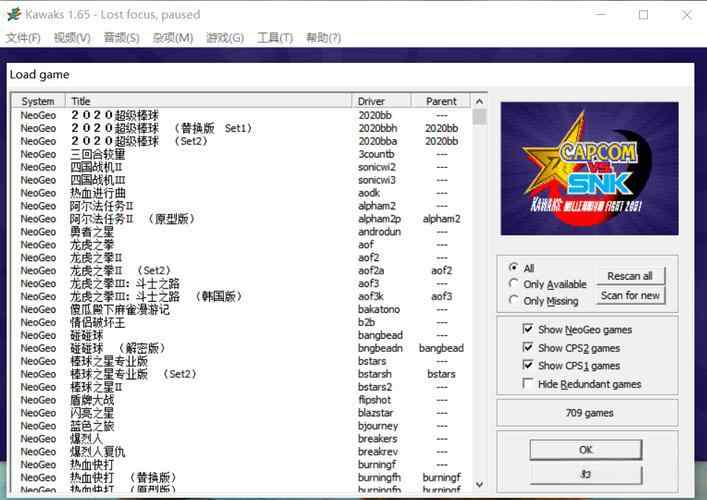Click the vertical scrollbar thumb in game list

(x=479, y=117)
